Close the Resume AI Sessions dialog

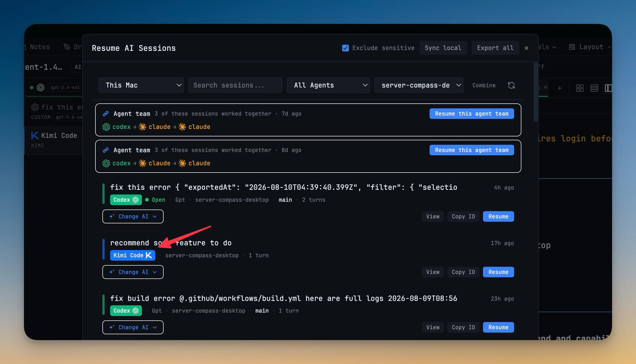[526, 48]
